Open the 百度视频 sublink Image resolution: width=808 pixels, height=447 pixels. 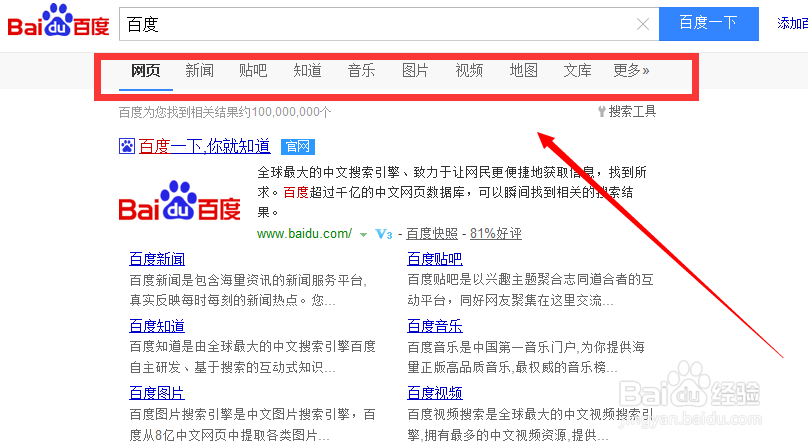click(435, 393)
